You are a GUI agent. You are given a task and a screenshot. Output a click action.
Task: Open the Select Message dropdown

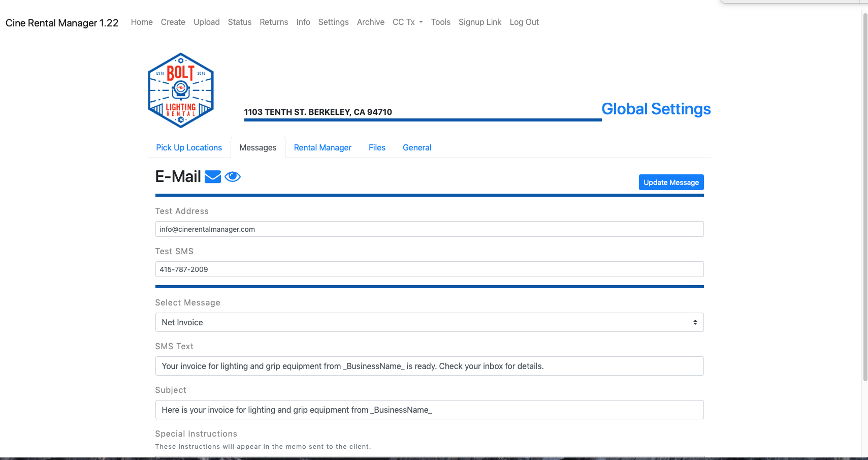tap(429, 322)
